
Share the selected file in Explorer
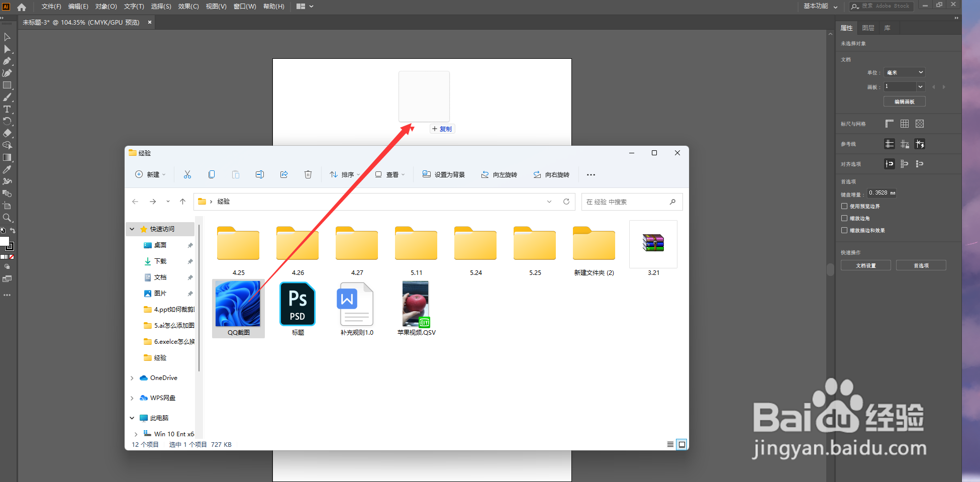coord(284,174)
